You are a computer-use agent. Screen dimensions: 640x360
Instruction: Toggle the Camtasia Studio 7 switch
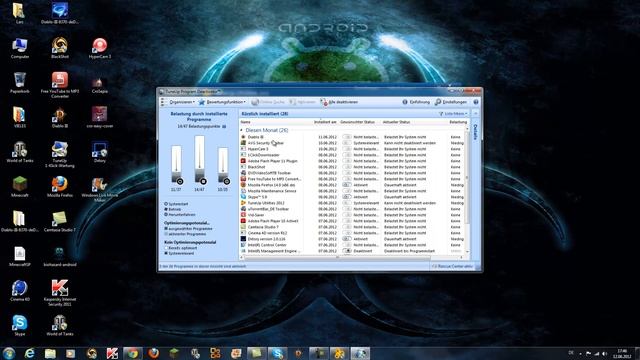click(x=347, y=227)
